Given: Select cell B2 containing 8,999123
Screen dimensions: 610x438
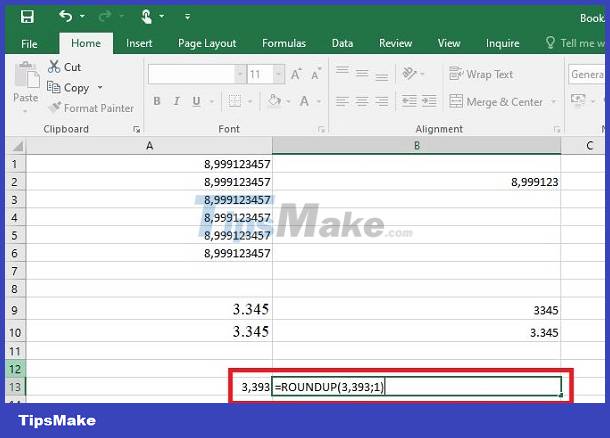Looking at the screenshot, I should pyautogui.click(x=417, y=182).
